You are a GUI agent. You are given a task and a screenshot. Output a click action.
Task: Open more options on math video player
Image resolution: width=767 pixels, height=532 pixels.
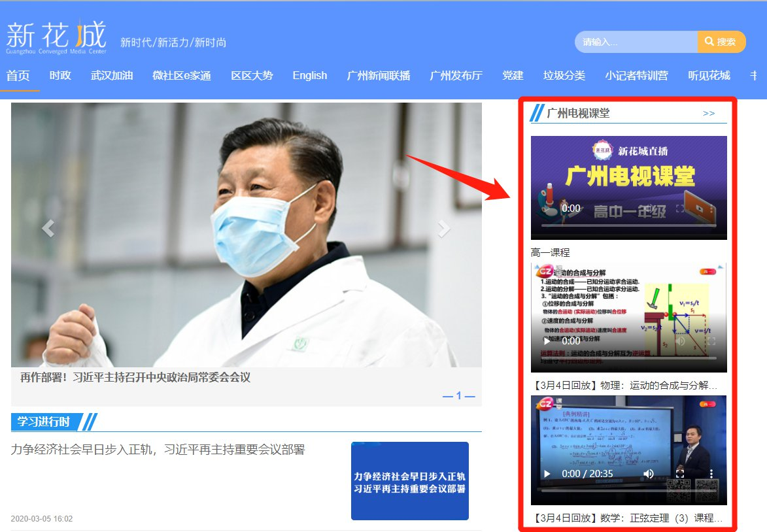pyautogui.click(x=711, y=474)
